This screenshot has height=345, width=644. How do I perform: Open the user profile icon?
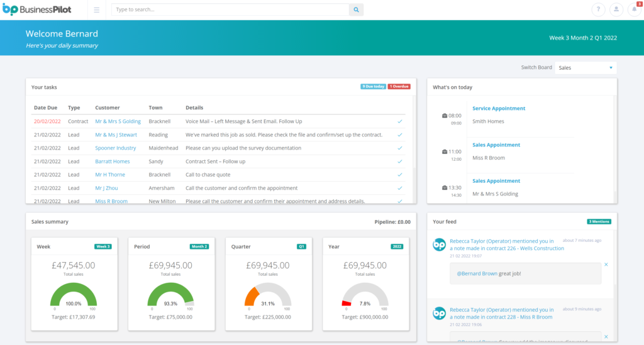click(x=616, y=10)
